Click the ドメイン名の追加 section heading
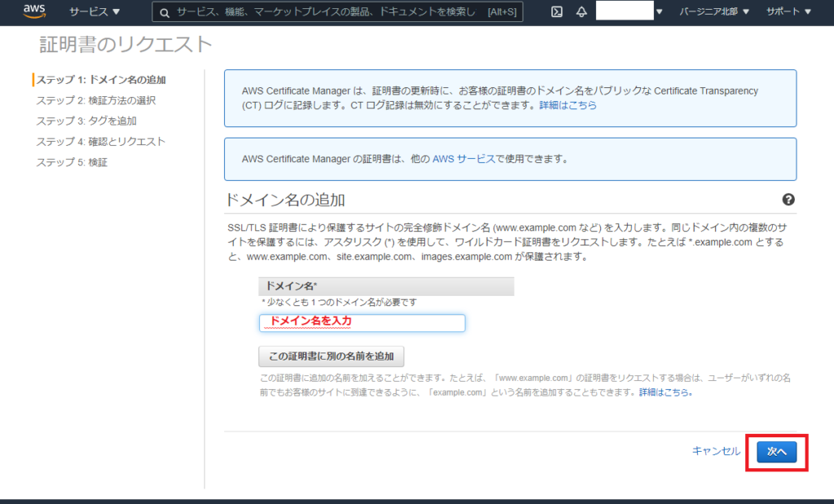 [x=286, y=200]
